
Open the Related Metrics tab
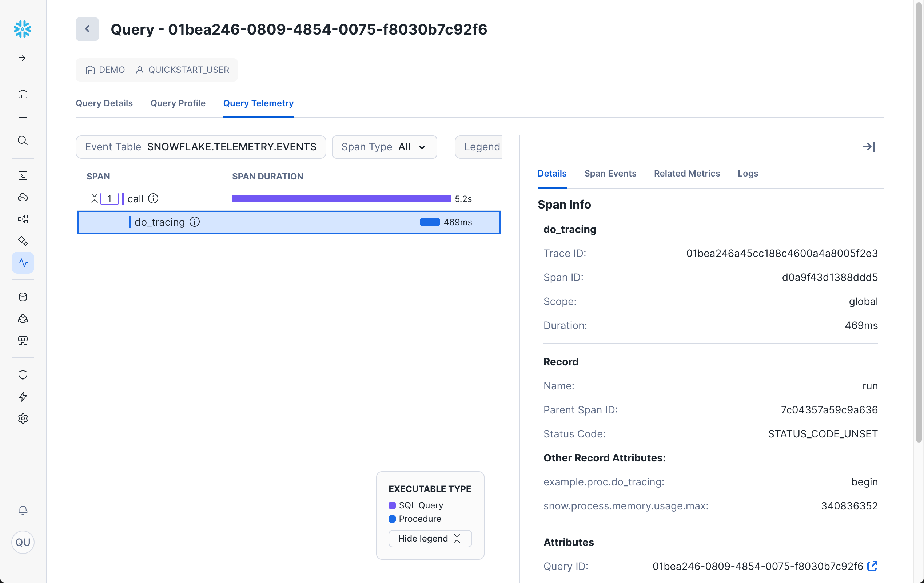(x=686, y=174)
